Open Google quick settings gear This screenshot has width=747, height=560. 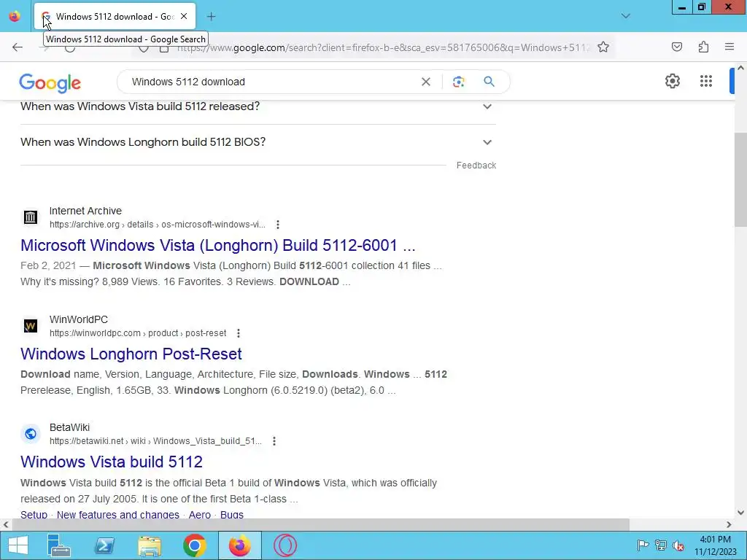[x=672, y=81]
